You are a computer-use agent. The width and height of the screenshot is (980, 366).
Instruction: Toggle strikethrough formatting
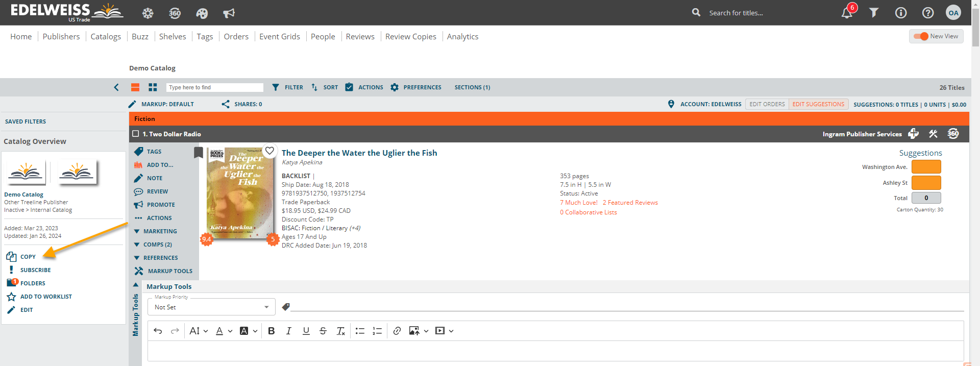(323, 331)
